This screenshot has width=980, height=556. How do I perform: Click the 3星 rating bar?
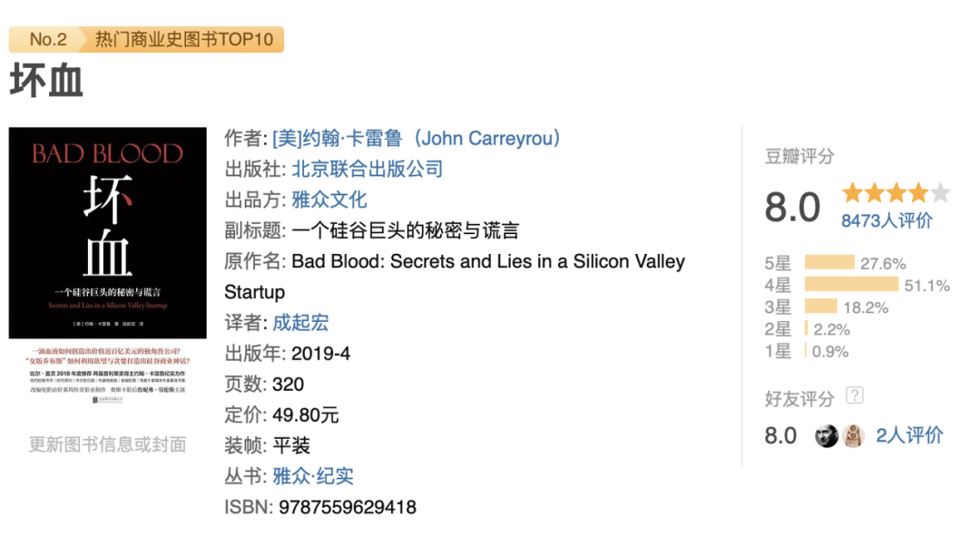(820, 306)
